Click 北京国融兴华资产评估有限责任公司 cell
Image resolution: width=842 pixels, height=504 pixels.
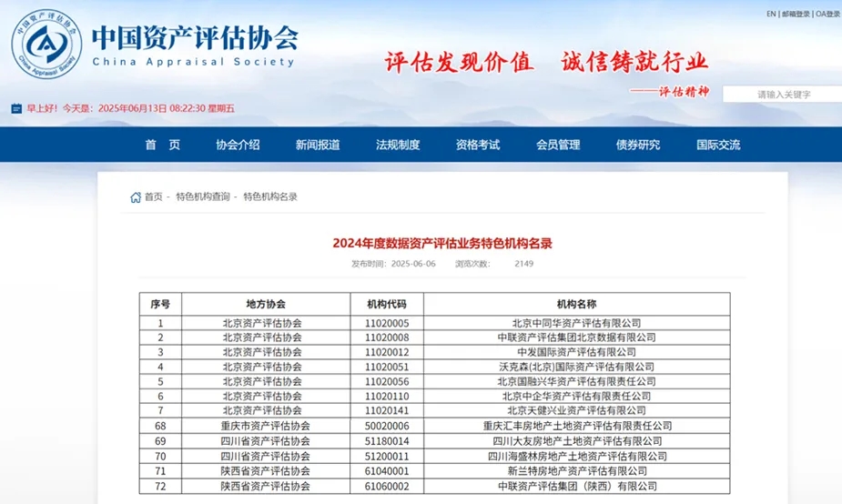click(x=577, y=381)
